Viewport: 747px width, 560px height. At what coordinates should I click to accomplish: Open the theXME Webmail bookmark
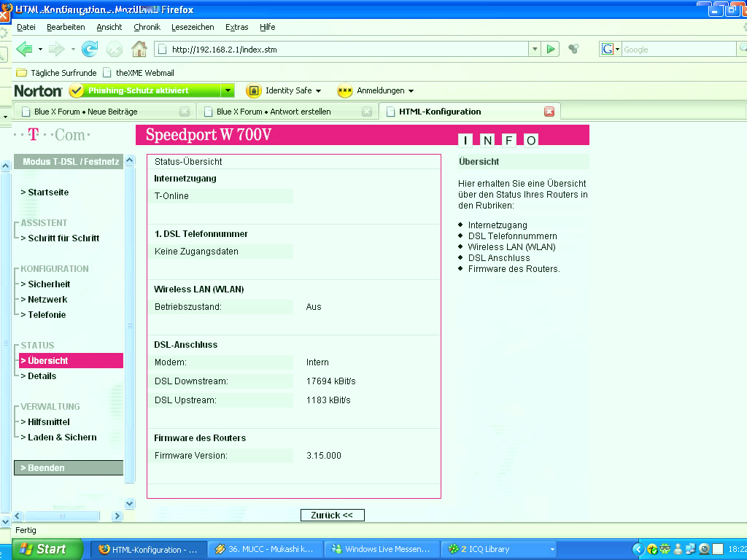point(139,73)
